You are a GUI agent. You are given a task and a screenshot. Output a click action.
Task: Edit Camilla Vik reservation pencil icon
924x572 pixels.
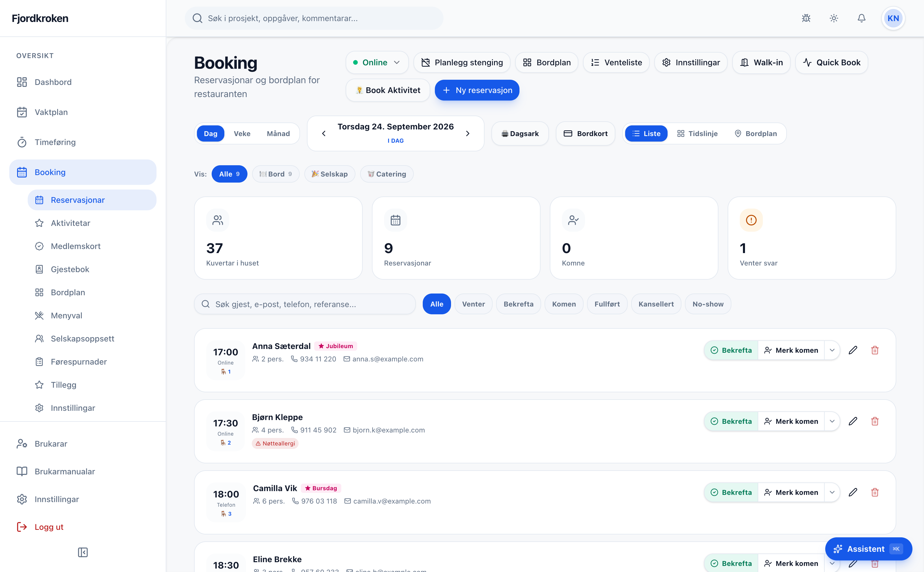[x=853, y=492]
